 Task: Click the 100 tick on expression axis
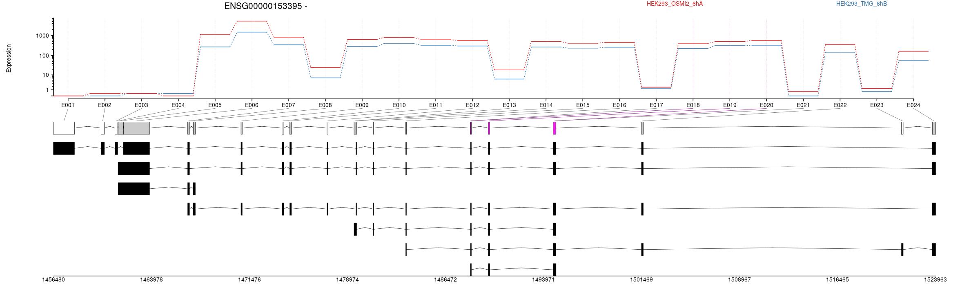point(45,56)
